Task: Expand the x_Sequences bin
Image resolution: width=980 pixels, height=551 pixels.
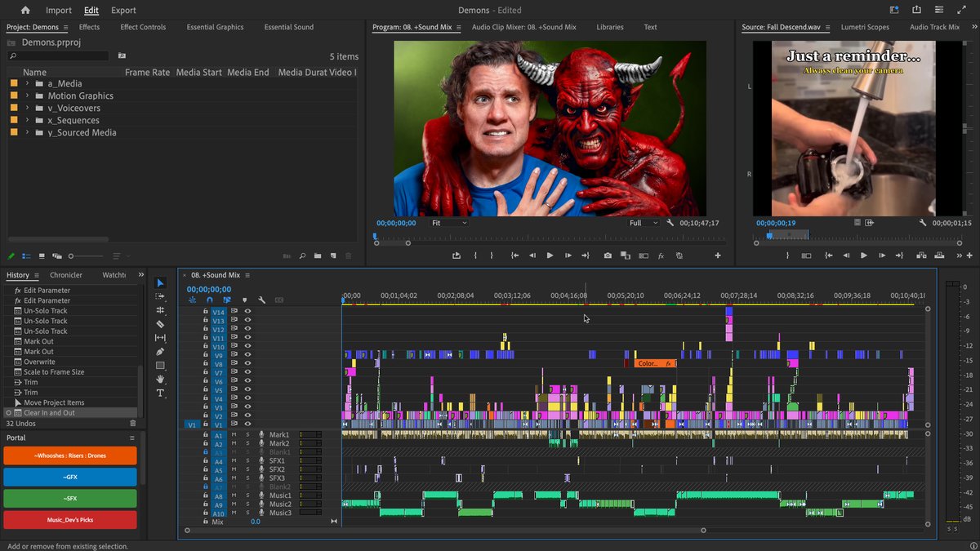Action: [x=27, y=120]
